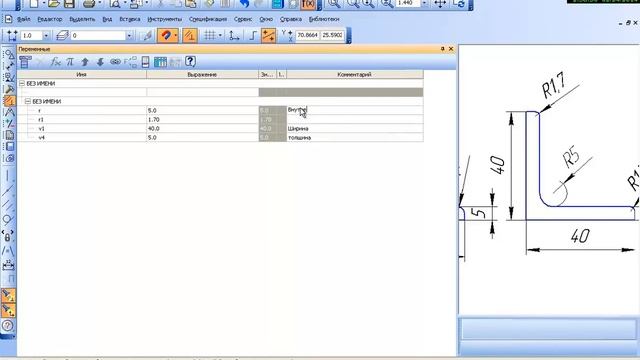Click the Open folder icon in top toolbar
Screen dimensions: 640x360
(54, 4)
